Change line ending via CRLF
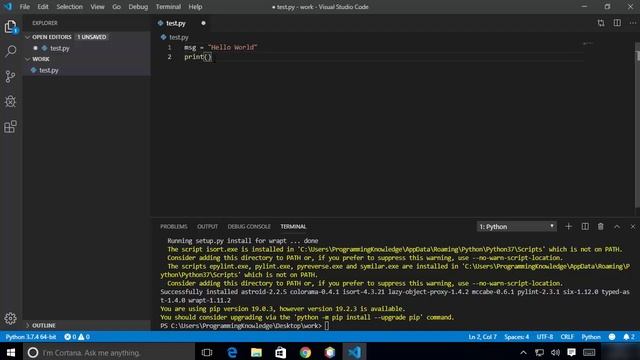 tap(567, 337)
